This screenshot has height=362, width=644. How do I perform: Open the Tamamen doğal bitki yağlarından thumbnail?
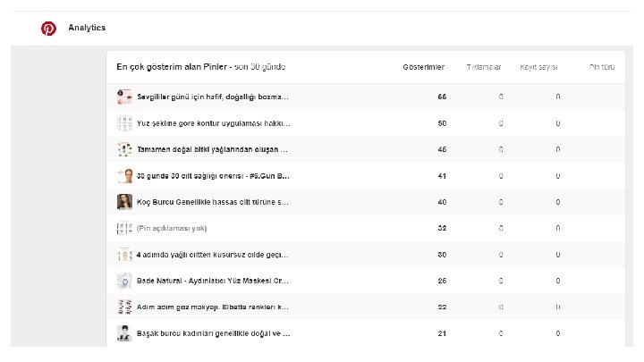click(124, 149)
